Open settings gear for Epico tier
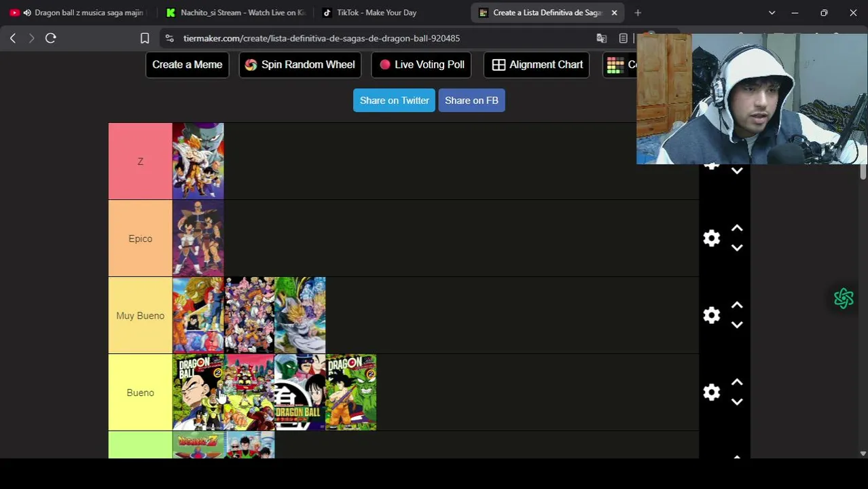Image resolution: width=868 pixels, height=489 pixels. (x=711, y=238)
